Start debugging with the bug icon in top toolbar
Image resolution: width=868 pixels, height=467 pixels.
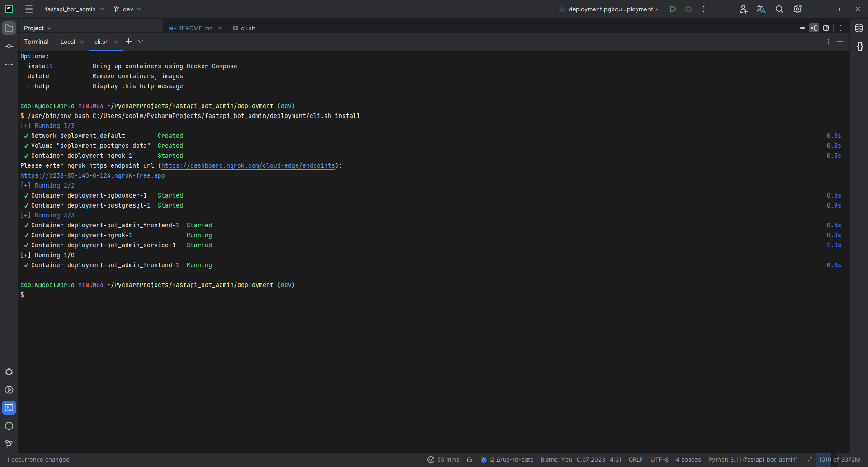689,9
